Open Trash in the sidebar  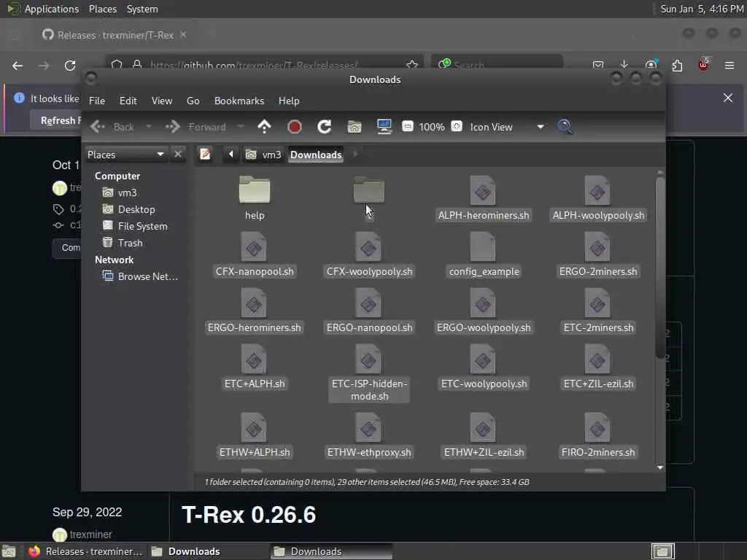123,243
